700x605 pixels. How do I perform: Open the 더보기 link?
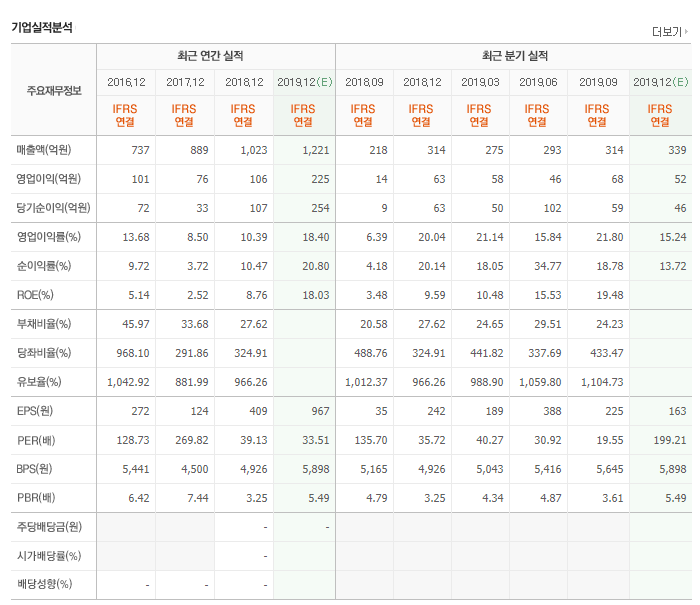click(667, 32)
